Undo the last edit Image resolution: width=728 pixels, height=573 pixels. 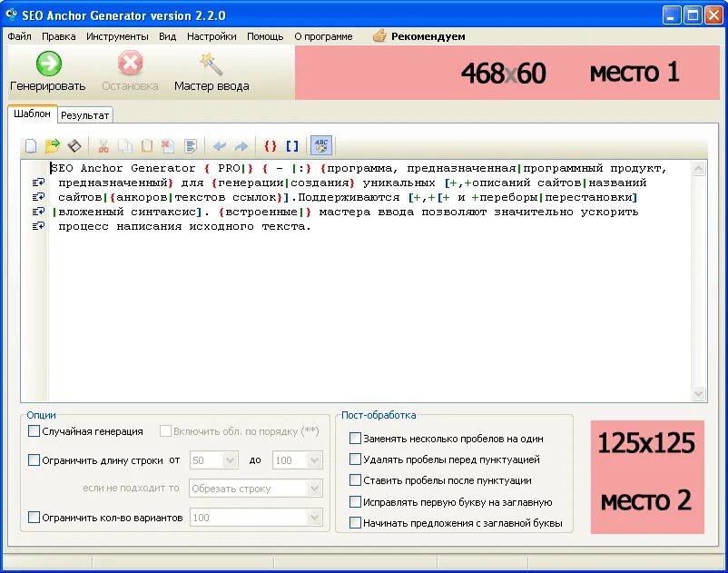point(219,146)
